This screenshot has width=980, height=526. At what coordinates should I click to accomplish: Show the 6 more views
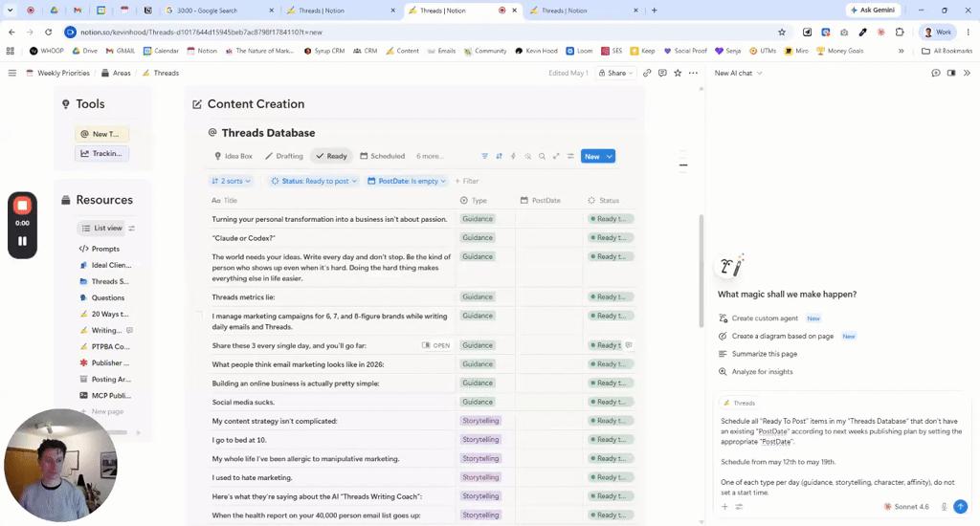pyautogui.click(x=430, y=156)
